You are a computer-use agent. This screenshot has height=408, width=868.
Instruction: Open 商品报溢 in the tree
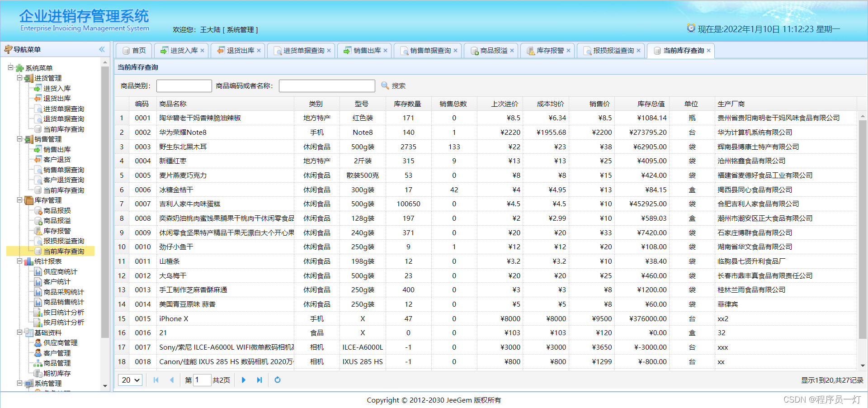pos(57,220)
